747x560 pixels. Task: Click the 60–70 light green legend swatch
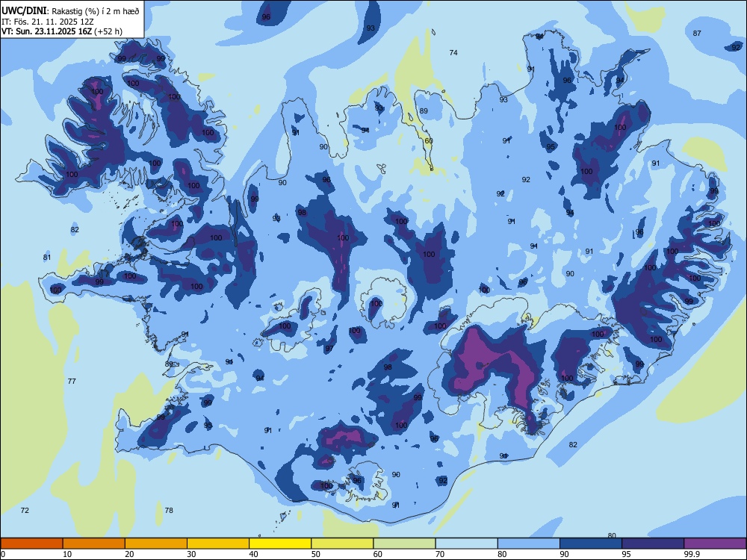click(x=404, y=544)
